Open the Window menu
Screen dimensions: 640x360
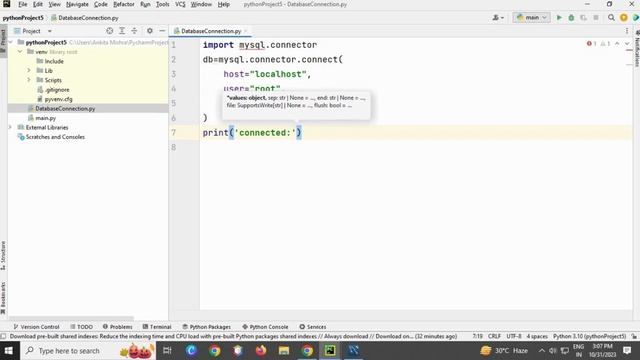pos(201,4)
